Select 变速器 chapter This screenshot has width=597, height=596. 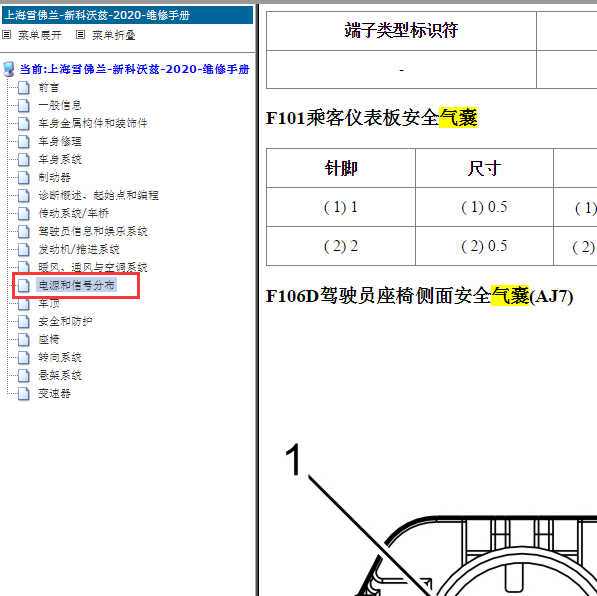pos(54,393)
